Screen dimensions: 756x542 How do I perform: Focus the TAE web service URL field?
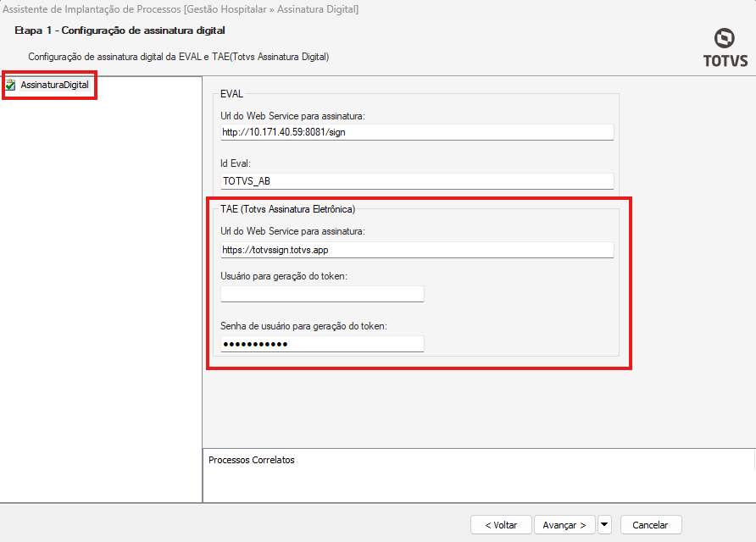click(415, 250)
